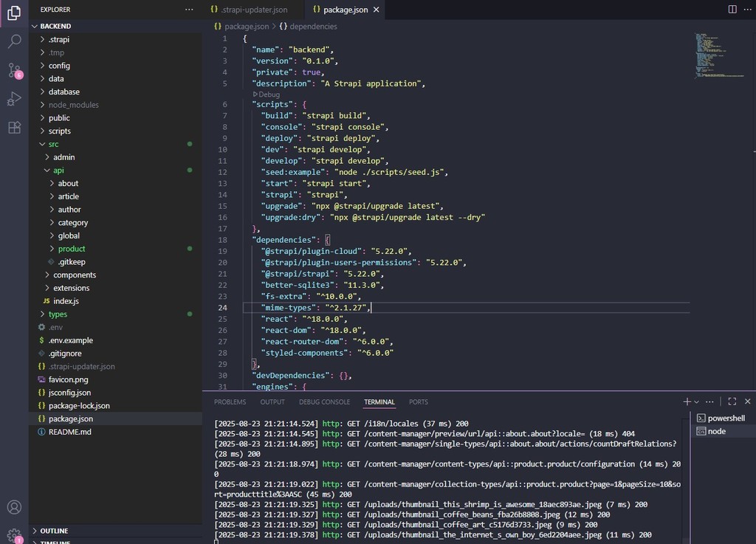The image size is (756, 544).
Task: Select the powershell terminal instance
Action: coord(726,418)
